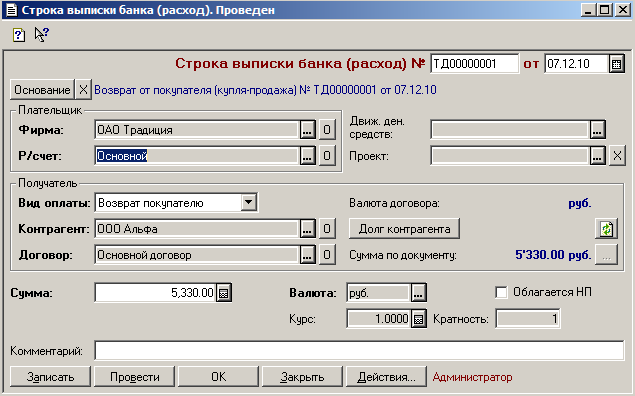Open selection list for Контрагент
The image size is (635, 396).
(307, 229)
